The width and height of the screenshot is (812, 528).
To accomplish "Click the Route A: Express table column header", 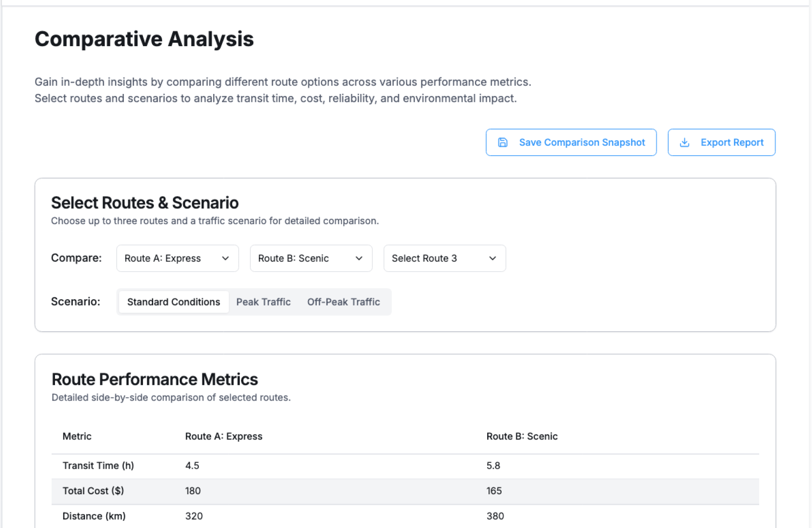I will pos(224,437).
